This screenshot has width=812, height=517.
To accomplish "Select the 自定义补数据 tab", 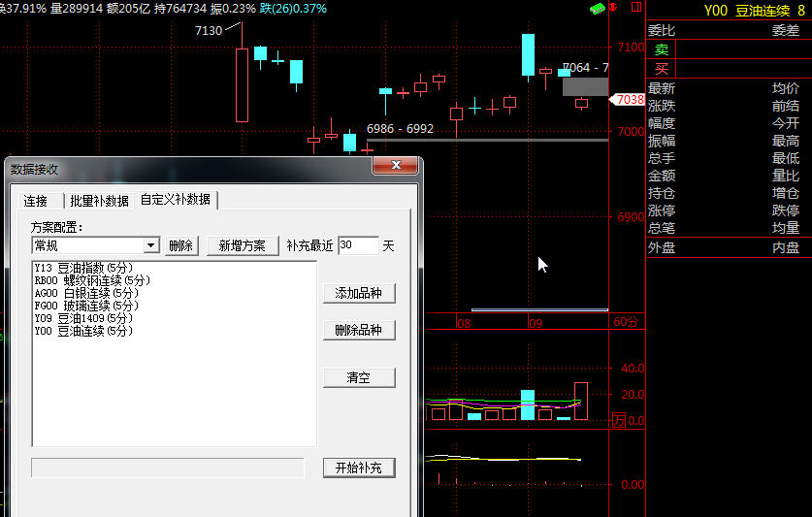I will tap(176, 200).
